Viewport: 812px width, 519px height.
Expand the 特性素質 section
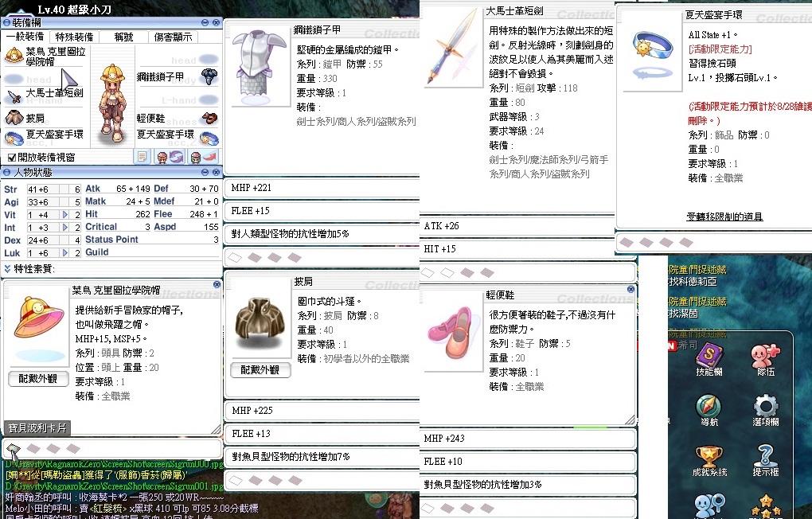7,268
